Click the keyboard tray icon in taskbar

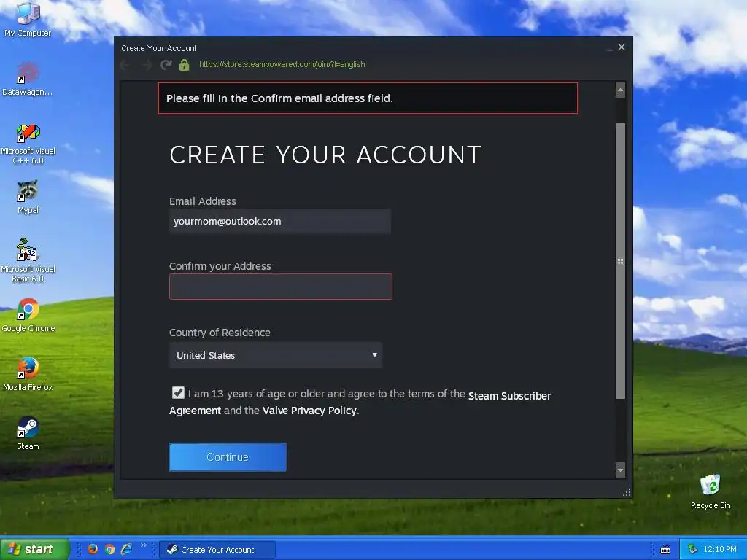pos(665,550)
